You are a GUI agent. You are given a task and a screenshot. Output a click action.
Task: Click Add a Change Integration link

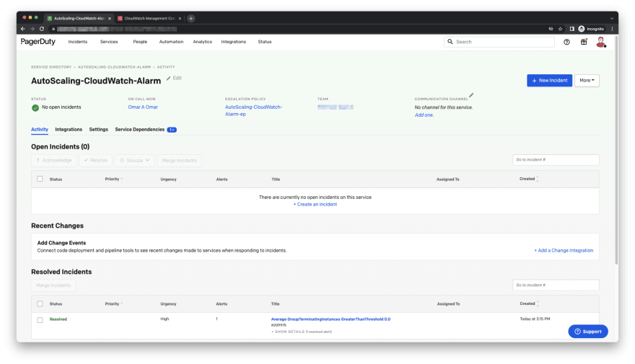[x=564, y=250]
